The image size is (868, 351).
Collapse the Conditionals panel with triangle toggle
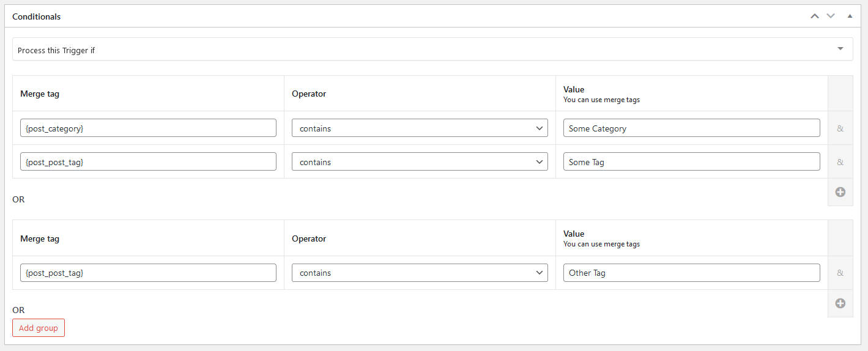pyautogui.click(x=850, y=17)
